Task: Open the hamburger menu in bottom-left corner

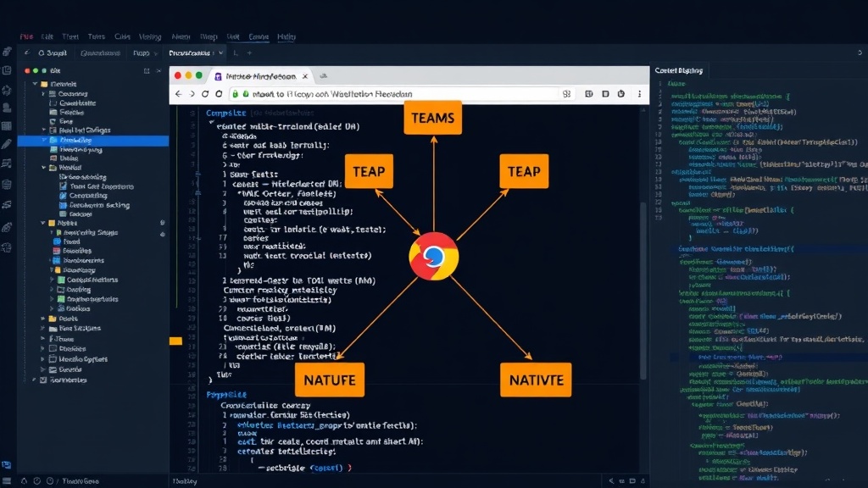Action: [7, 481]
